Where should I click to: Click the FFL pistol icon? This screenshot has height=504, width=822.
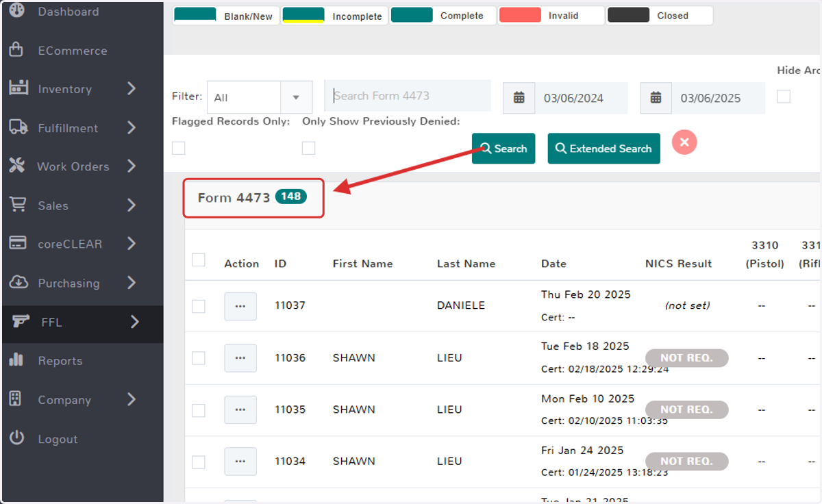pyautogui.click(x=21, y=321)
